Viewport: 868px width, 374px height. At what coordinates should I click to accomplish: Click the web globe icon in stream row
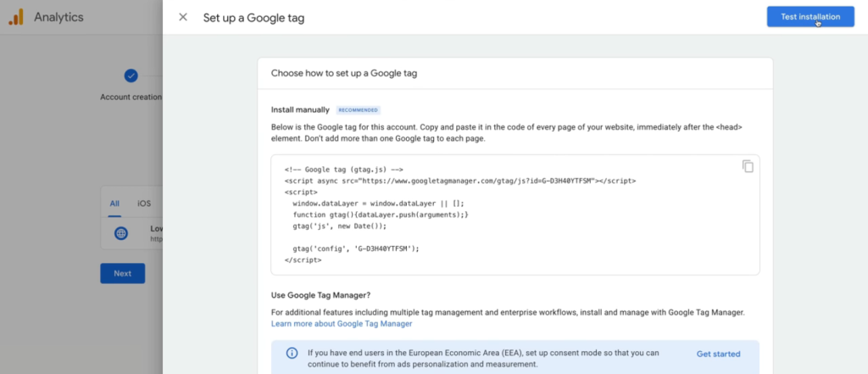tap(121, 233)
